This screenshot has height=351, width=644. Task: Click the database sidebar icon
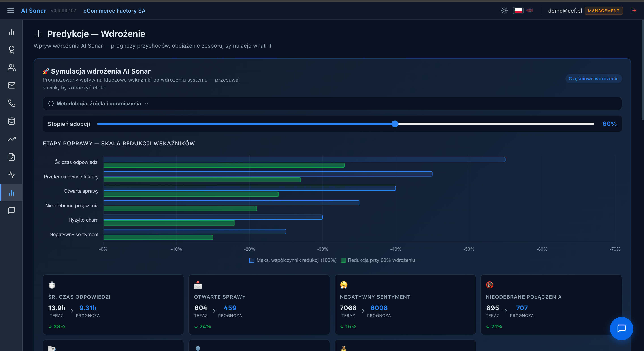[11, 121]
